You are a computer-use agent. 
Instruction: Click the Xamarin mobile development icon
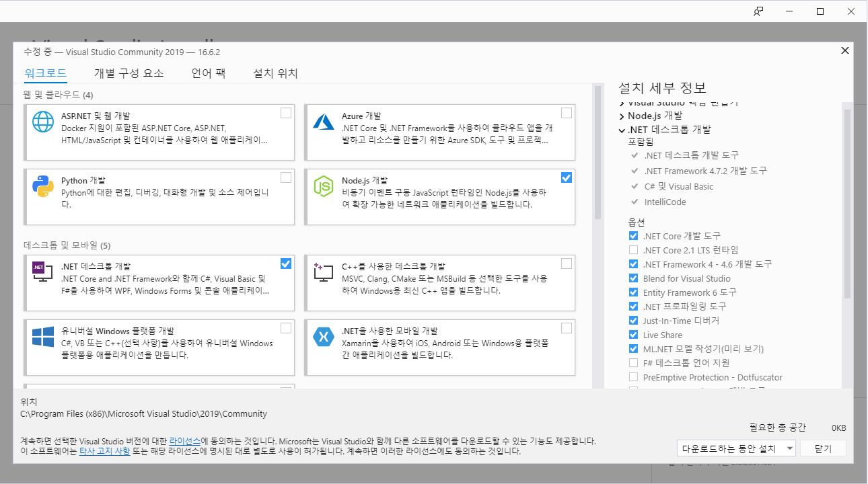pos(324,337)
